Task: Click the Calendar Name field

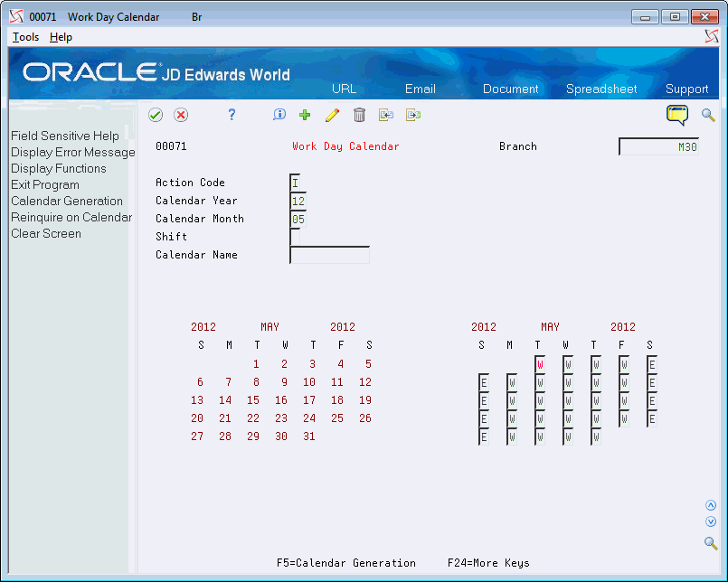Action: [330, 255]
